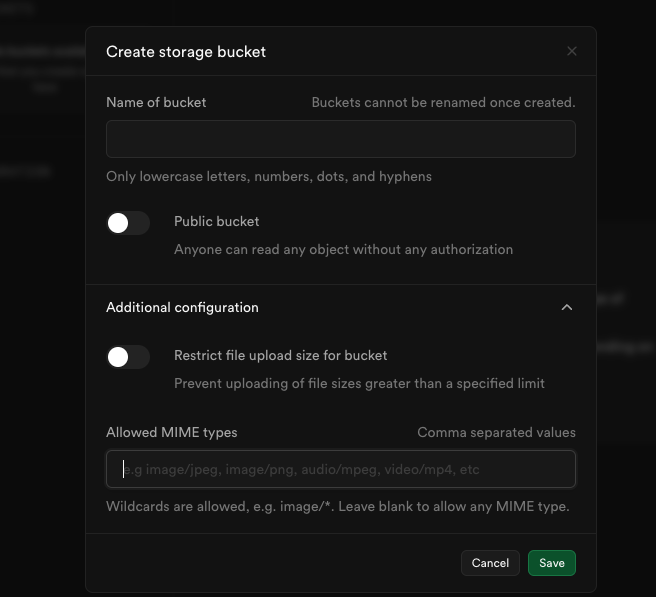
Task: Click the "Comma separated values" hint
Action: [496, 432]
